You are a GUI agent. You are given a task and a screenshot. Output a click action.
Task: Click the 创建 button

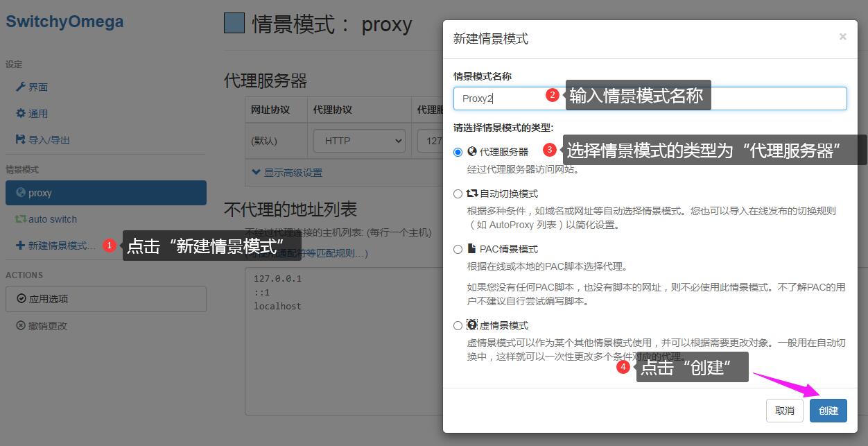click(x=828, y=411)
